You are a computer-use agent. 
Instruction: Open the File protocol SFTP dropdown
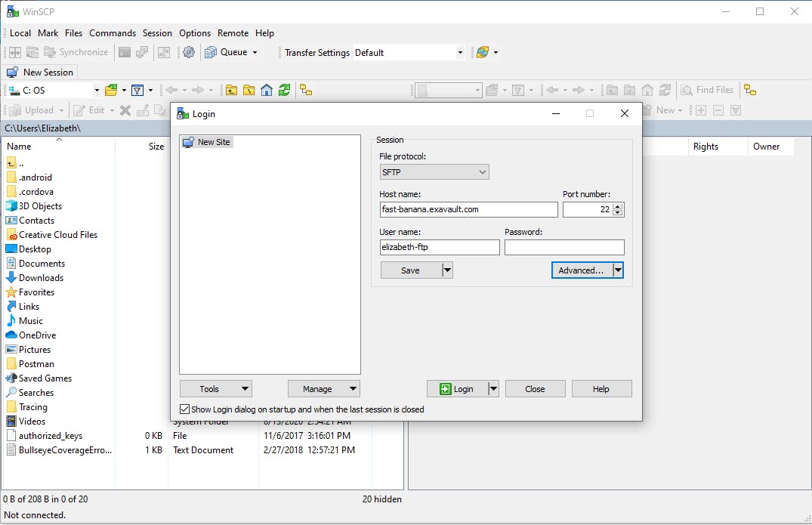[x=483, y=171]
